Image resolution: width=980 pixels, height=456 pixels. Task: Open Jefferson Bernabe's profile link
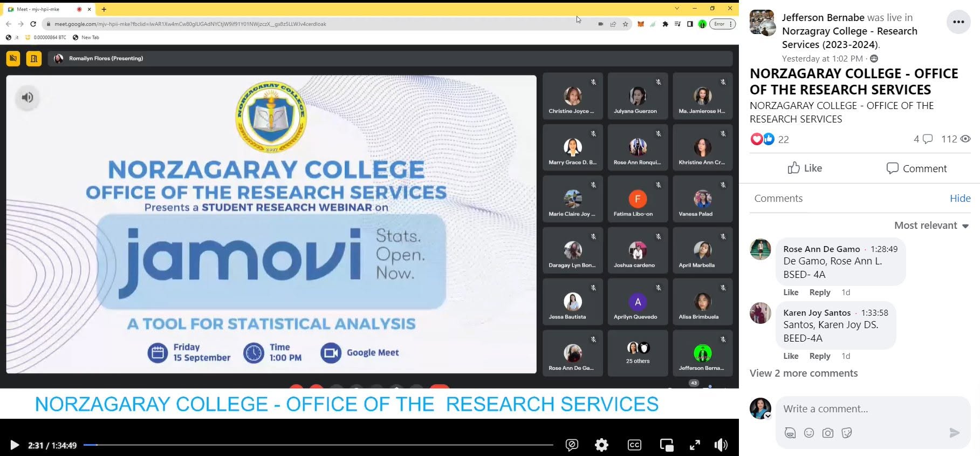(x=823, y=18)
